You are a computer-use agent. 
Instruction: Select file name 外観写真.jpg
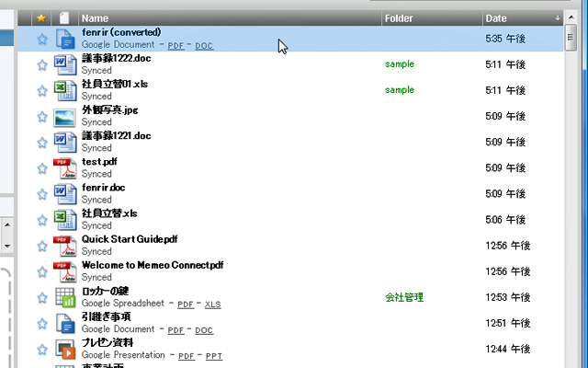(110, 110)
